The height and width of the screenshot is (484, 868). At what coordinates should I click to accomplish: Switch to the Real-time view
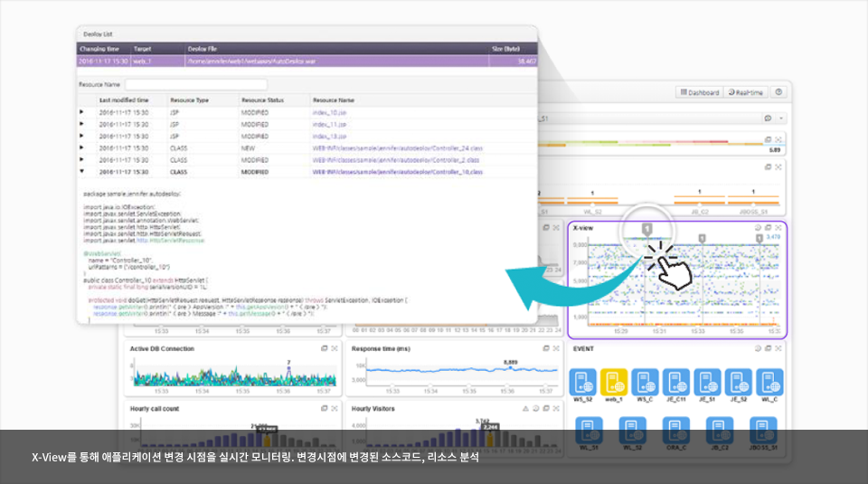[x=746, y=92]
